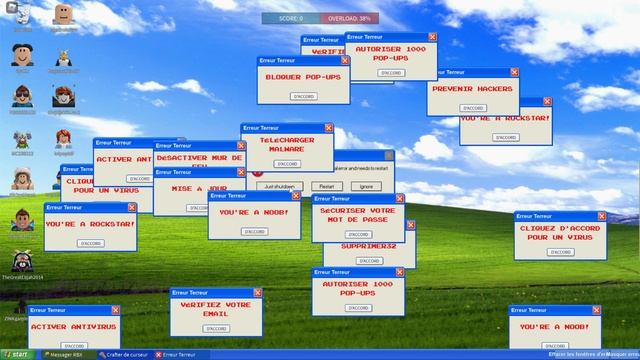Close the AUTORISER 1000 POP-UPS popup below SUPPRIMER32

[x=400, y=272]
